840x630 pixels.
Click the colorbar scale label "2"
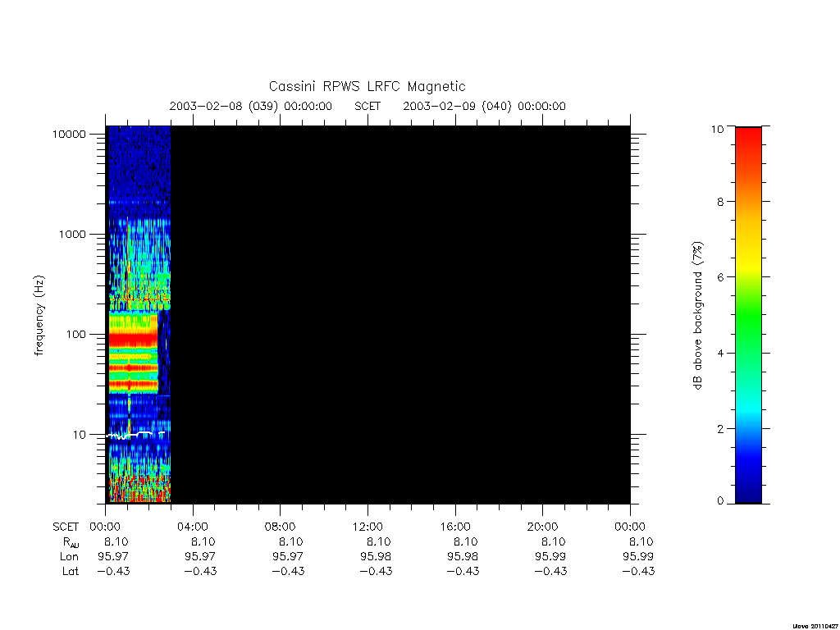720,429
